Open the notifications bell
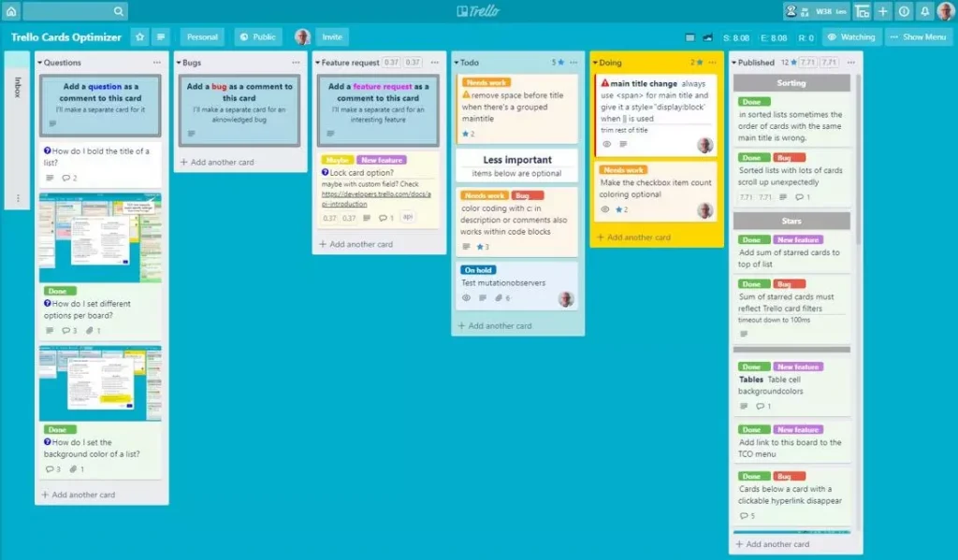Screen dimensions: 958x560 924,11
